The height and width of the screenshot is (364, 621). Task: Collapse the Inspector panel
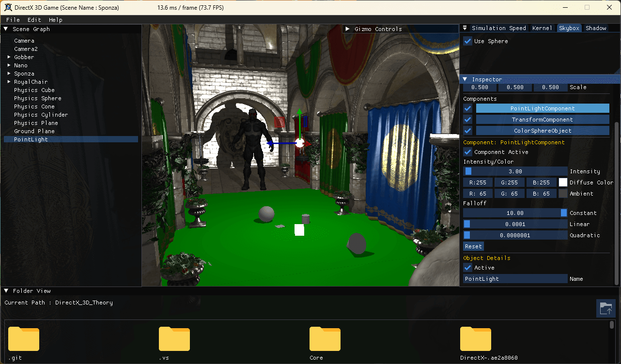(x=465, y=79)
